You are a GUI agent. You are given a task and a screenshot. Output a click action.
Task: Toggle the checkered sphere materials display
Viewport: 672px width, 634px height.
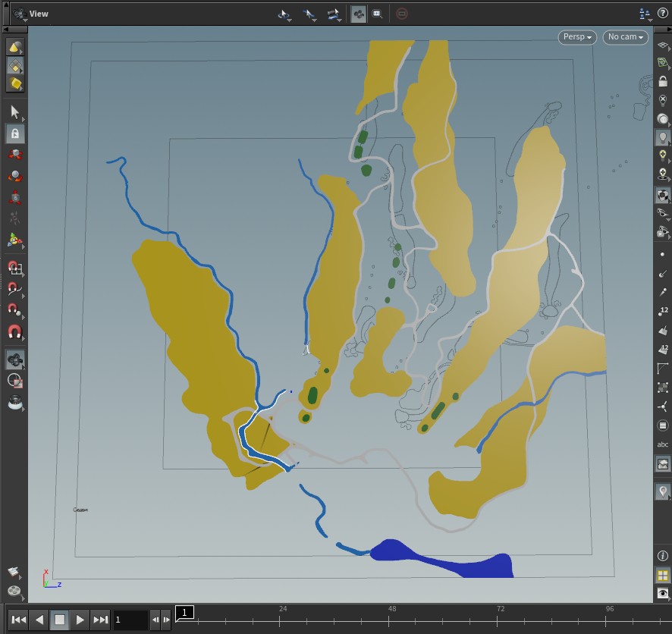663,196
